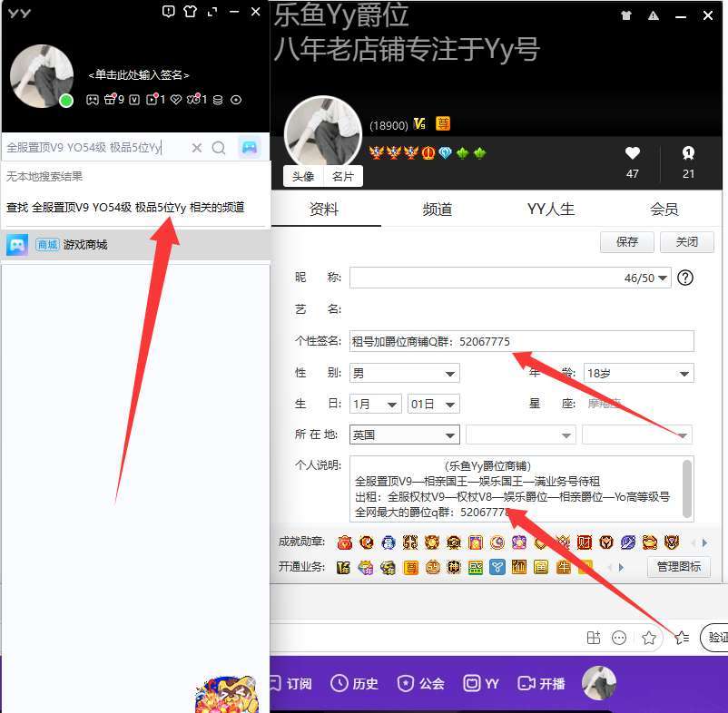Screen dimensions: 728x713
Task: Switch to the 资料 tab
Action: (324, 210)
